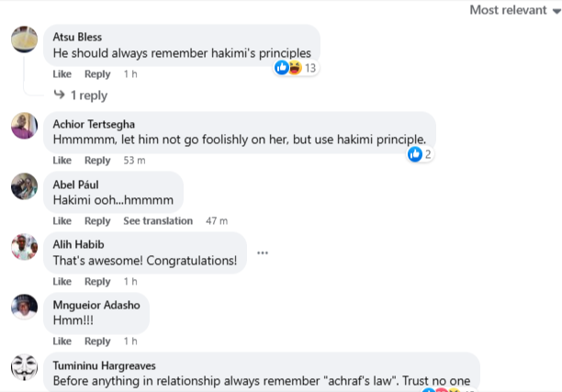Open Abel Pául's name link
Viewport: 562px width, 392px height.
click(76, 184)
